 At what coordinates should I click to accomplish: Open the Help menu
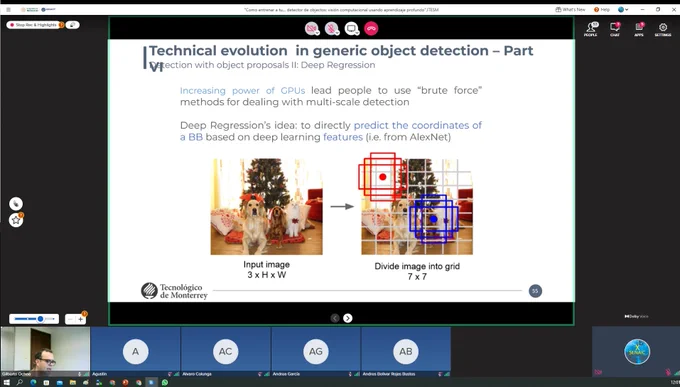click(602, 9)
